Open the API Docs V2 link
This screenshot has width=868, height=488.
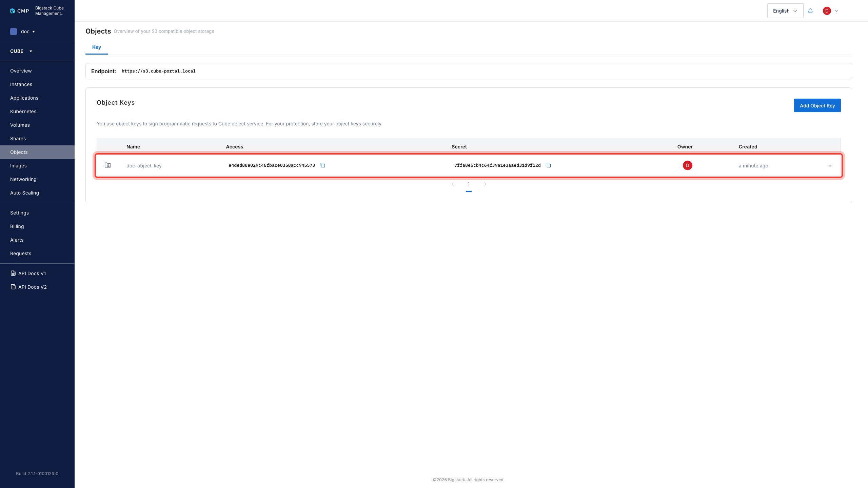(x=33, y=287)
